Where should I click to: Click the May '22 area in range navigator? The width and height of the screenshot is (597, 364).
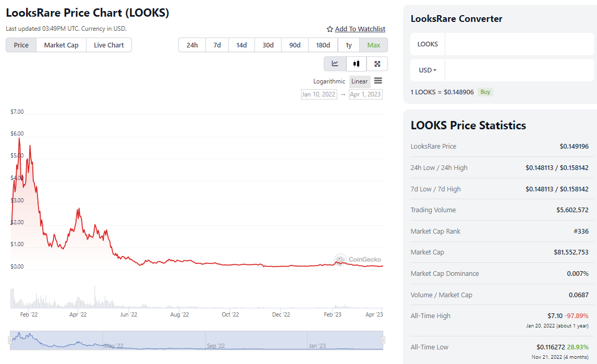114,346
